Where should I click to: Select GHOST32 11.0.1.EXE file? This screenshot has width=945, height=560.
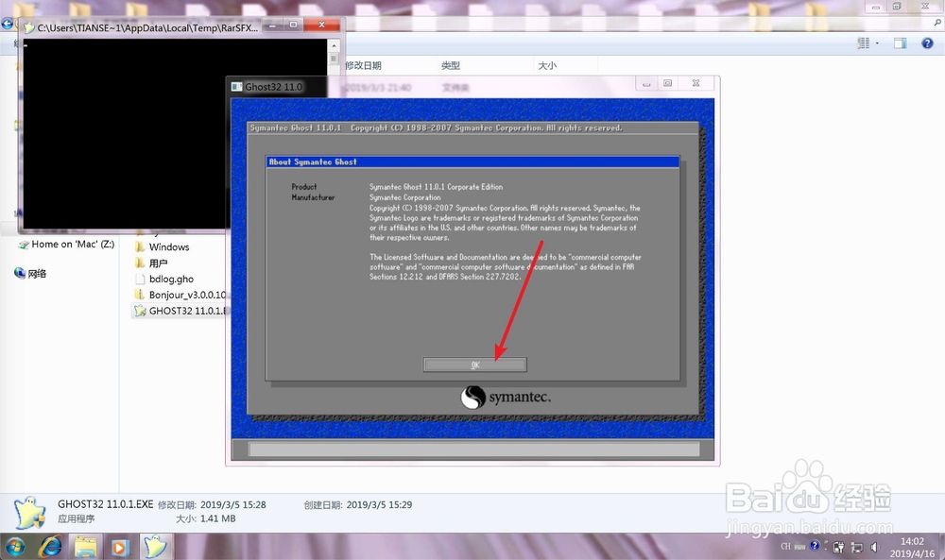[x=180, y=311]
